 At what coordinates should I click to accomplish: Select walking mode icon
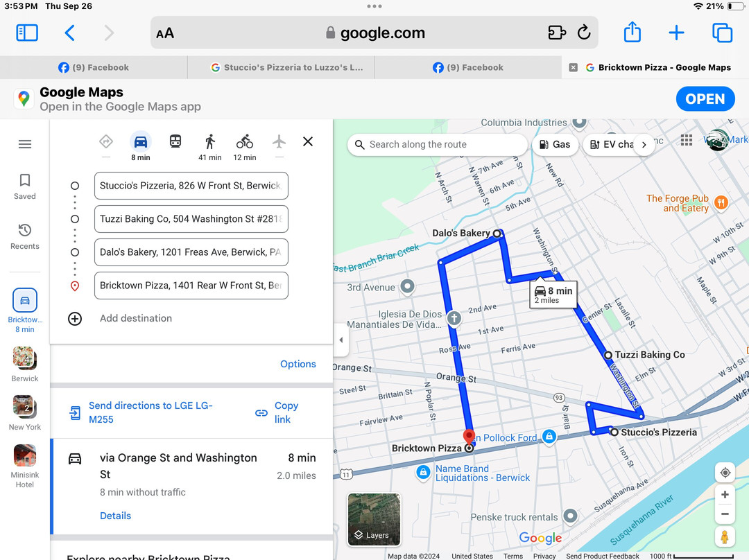point(209,142)
